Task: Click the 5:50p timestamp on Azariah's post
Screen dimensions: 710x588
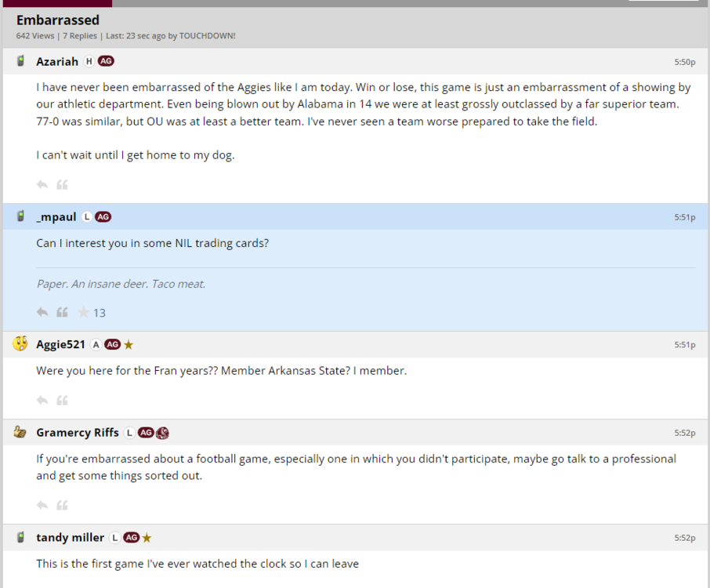Action: [684, 62]
